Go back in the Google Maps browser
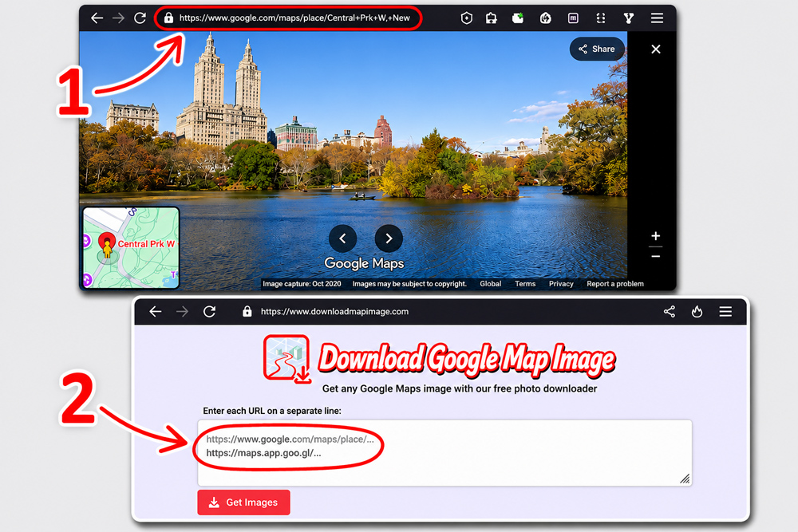The image size is (798, 532). pos(97,18)
